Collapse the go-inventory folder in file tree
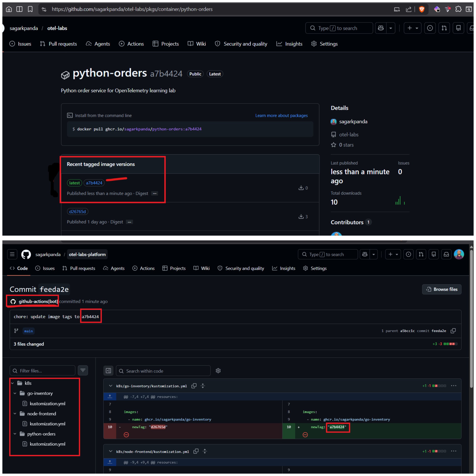The image size is (476, 476). [x=15, y=393]
